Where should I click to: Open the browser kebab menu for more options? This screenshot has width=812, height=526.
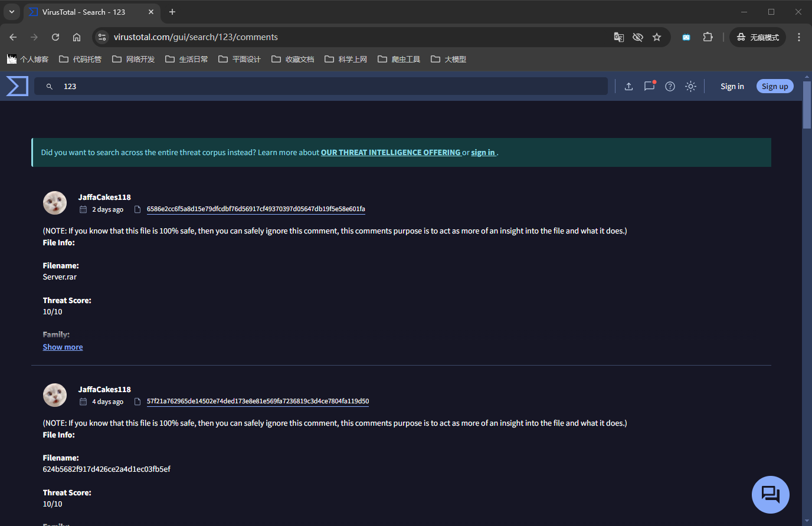pyautogui.click(x=799, y=37)
